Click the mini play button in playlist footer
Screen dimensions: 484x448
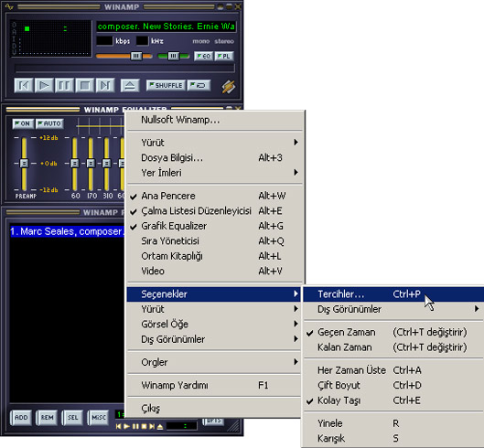(x=127, y=426)
